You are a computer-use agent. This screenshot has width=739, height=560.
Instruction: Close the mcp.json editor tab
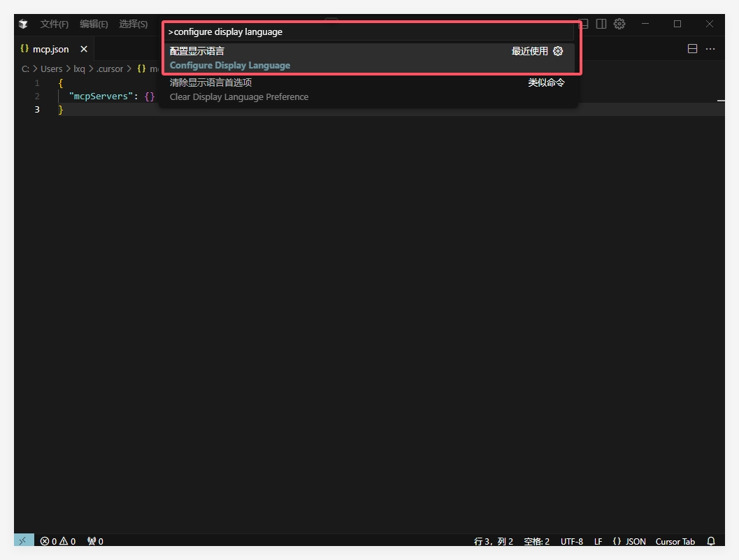tap(84, 49)
